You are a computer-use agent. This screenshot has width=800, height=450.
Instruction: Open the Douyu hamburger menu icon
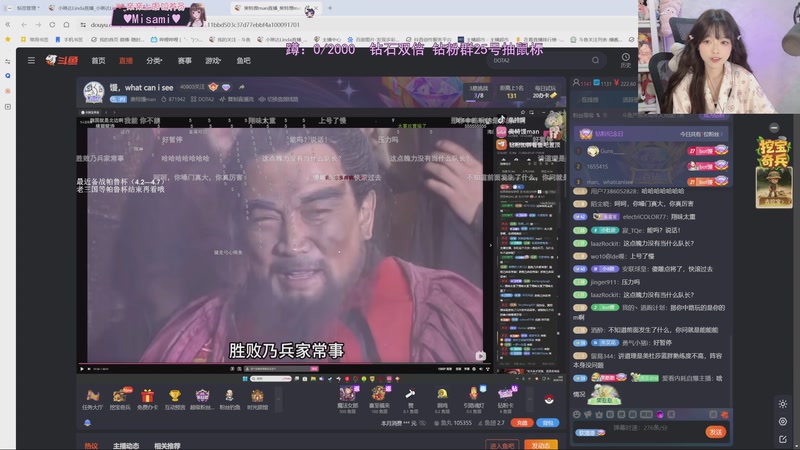pyautogui.click(x=31, y=60)
